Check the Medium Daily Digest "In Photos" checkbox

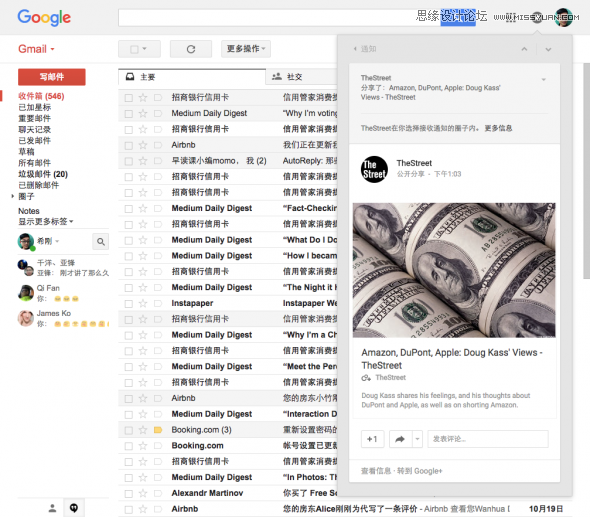[129, 478]
